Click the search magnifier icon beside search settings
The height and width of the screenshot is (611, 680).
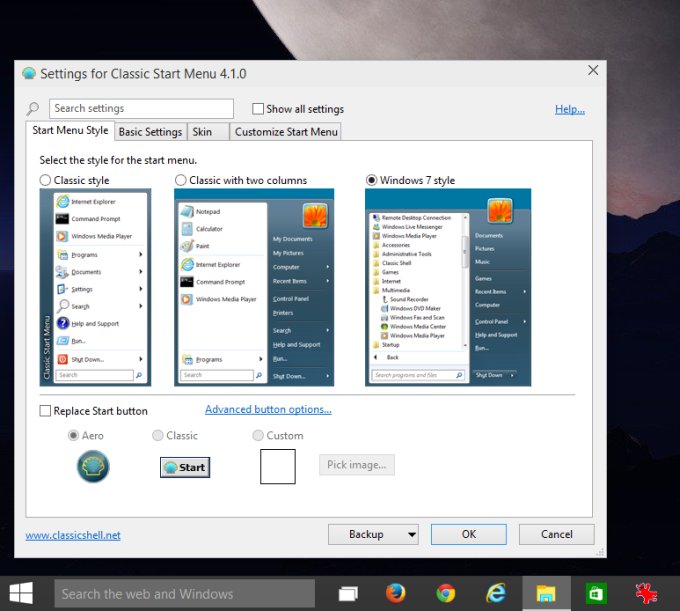[x=33, y=109]
